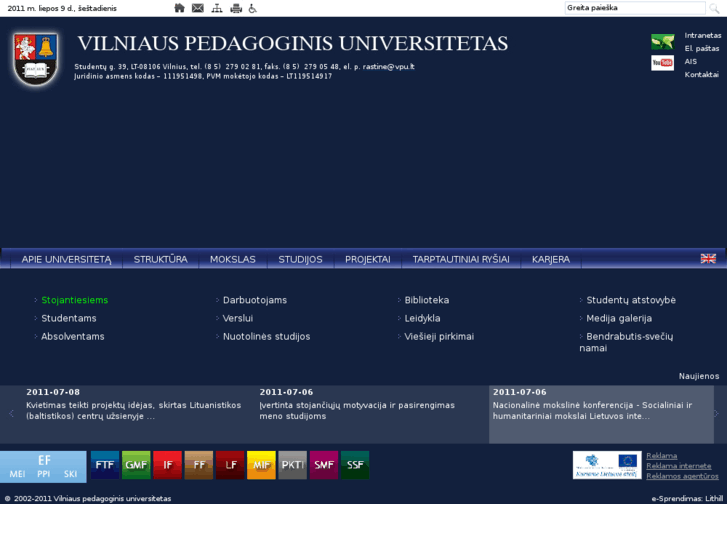Screen dimensions: 727x545
Task: Click the Vilniaus Pedagoginis Universitetas title
Action: tap(293, 44)
